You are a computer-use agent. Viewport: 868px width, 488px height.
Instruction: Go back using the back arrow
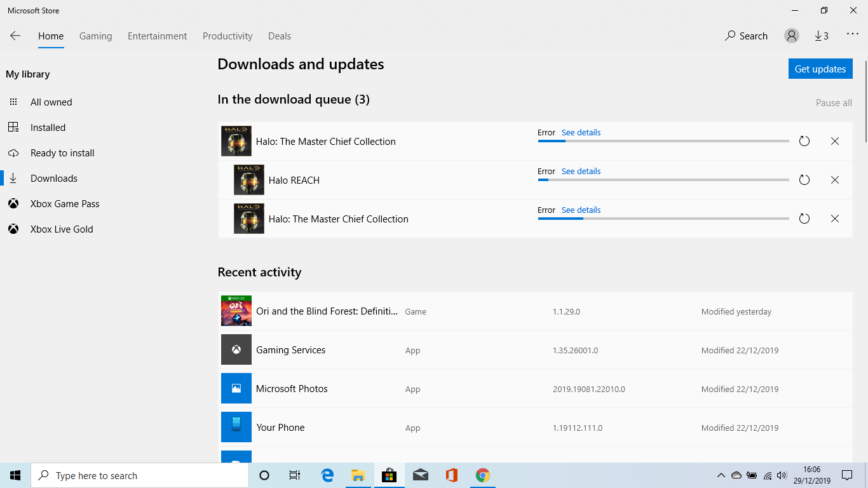point(15,36)
